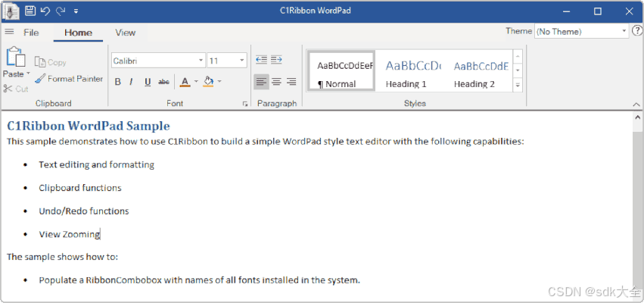Viewport: 644px width, 303px height.
Task: Click the document scrollbar up arrow
Action: [x=638, y=117]
